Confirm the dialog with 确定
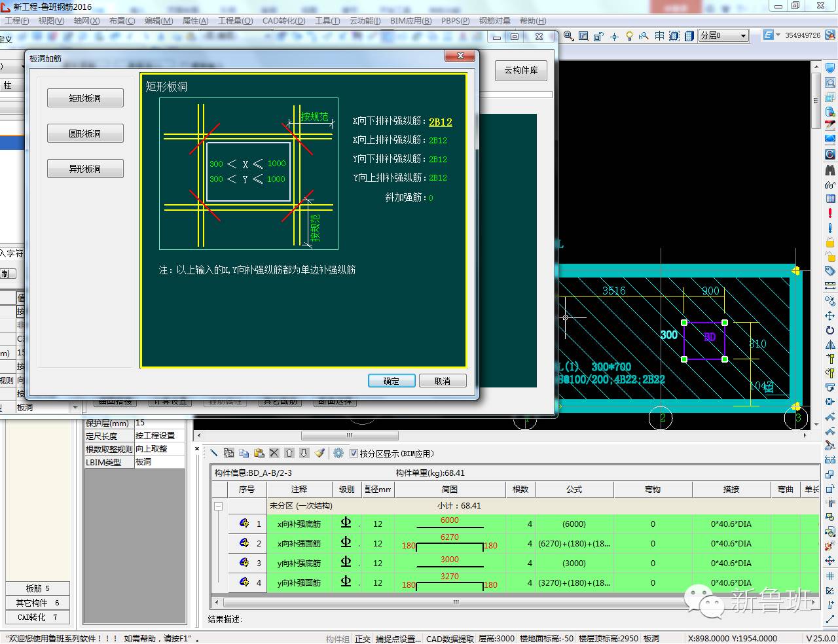838x644 pixels. (x=391, y=381)
